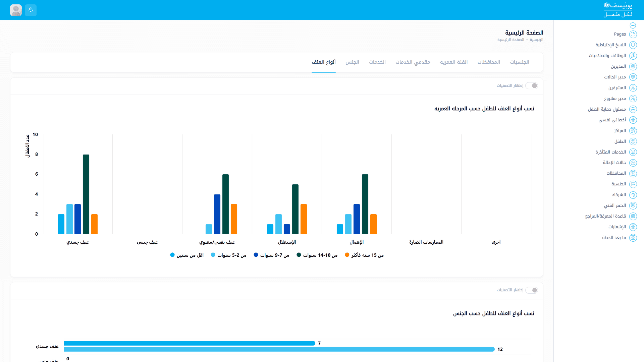Toggle legend swatch من 15 سنه فأكثر
644x362 pixels.
coord(347,255)
